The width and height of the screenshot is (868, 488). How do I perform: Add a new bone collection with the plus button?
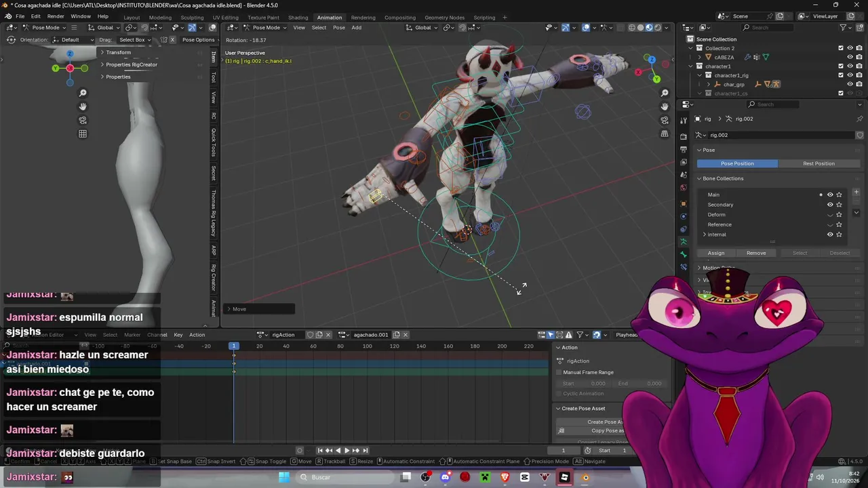pos(856,192)
